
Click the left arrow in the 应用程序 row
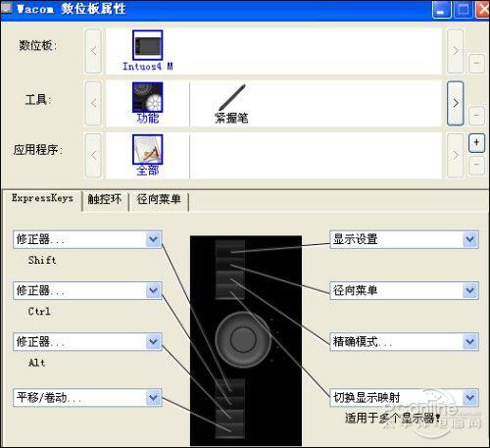[93, 155]
